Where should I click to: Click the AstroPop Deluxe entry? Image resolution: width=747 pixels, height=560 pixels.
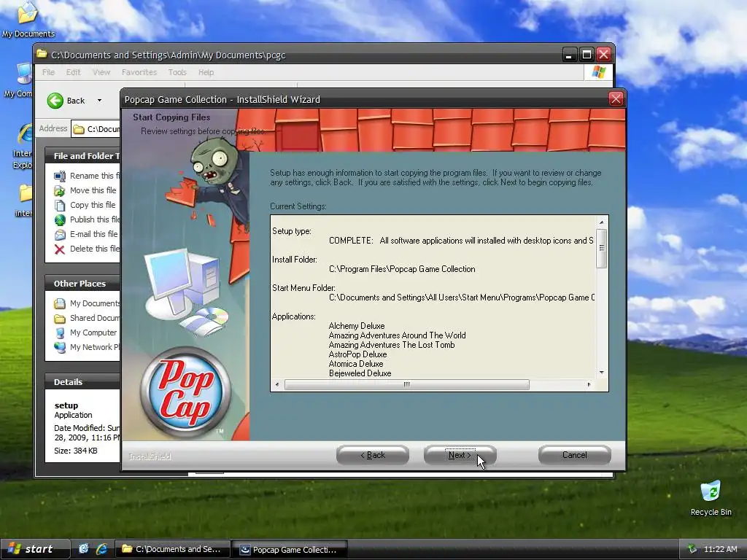(x=357, y=354)
